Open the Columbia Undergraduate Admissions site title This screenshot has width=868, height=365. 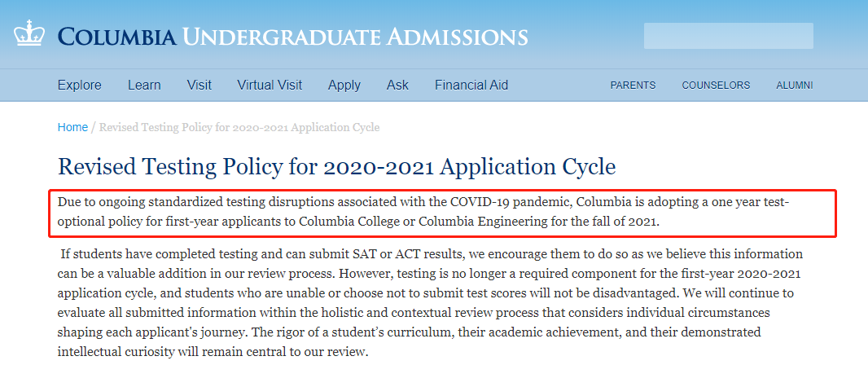tap(293, 37)
